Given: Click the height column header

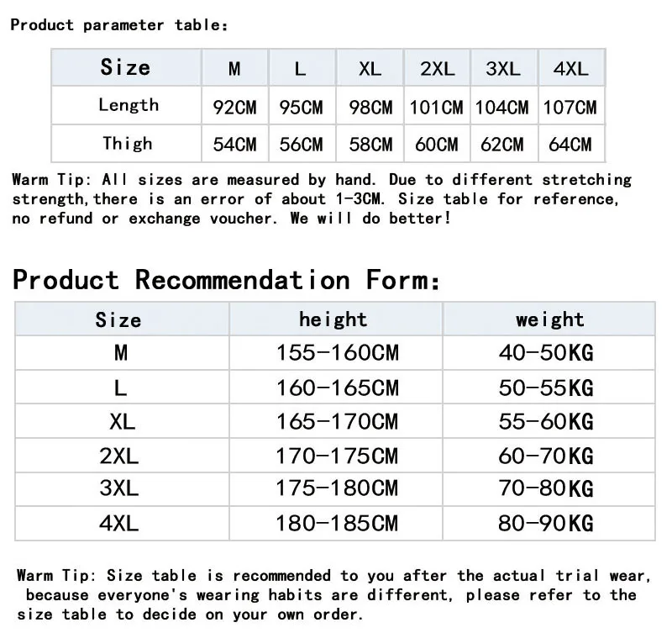Looking at the screenshot, I should (333, 319).
